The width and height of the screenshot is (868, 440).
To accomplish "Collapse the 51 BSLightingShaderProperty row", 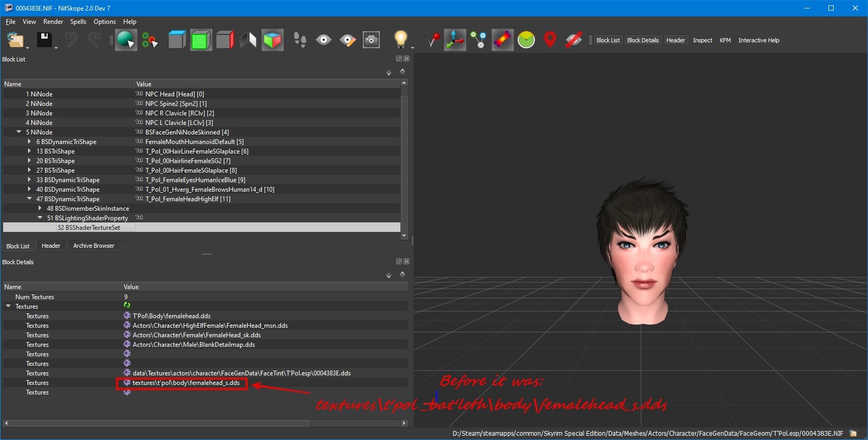I will click(40, 218).
